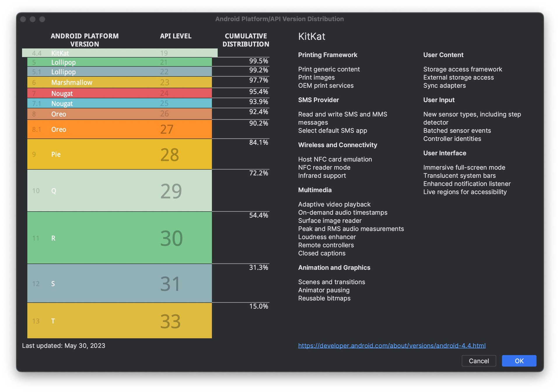Click the Reusable bitmaps text
This screenshot has width=560, height=392.
324,298
